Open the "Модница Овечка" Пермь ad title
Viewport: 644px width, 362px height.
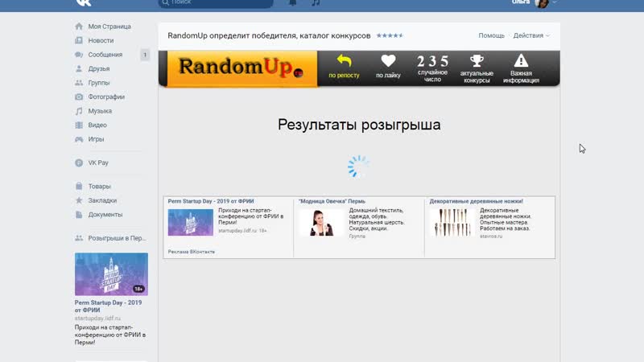coord(332,201)
